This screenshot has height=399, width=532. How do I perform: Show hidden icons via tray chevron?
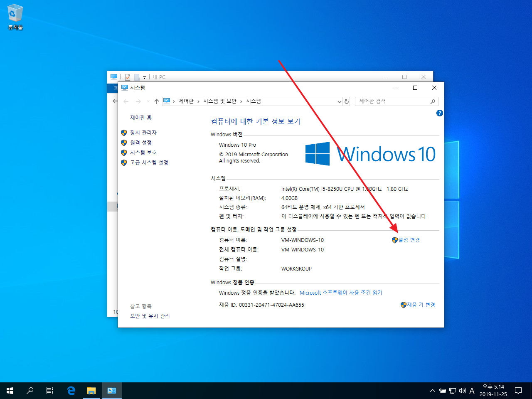[x=432, y=390]
